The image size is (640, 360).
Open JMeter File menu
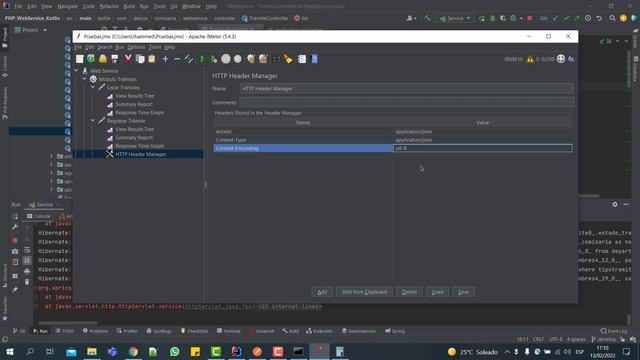[x=78, y=47]
